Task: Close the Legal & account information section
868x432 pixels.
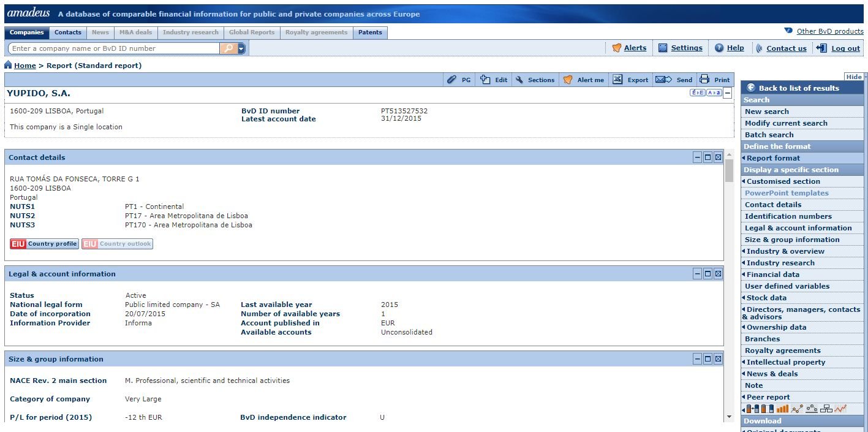Action: coord(718,274)
